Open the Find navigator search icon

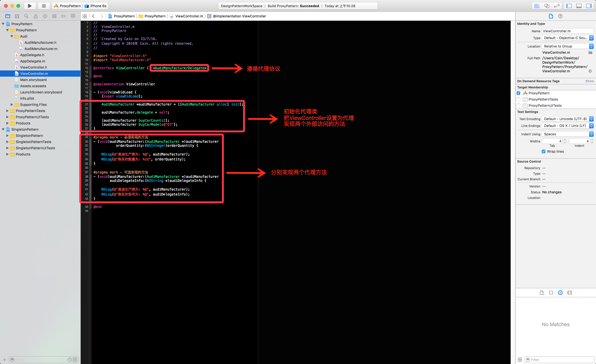(x=26, y=16)
